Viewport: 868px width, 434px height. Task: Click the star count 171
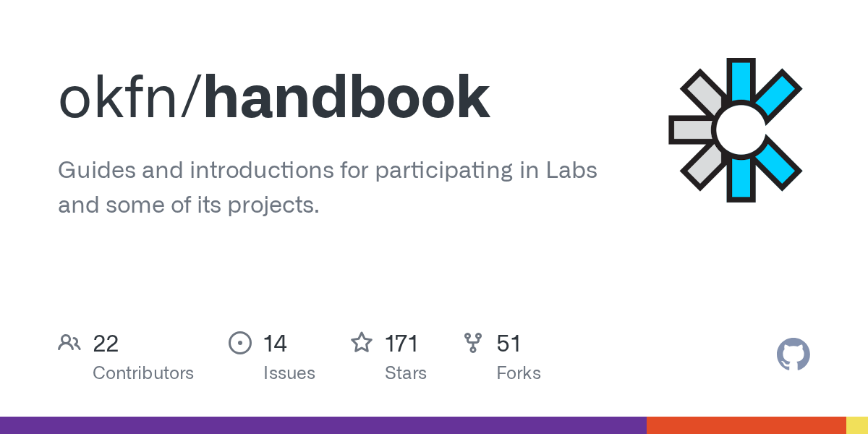401,343
